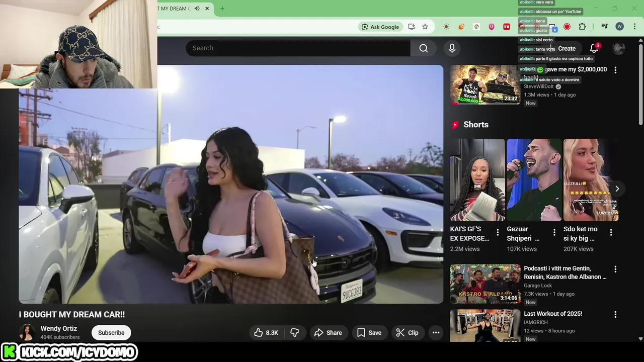Image resolution: width=644 pixels, height=362 pixels.
Task: Open the YouTube account avatar menu
Action: pos(618,48)
